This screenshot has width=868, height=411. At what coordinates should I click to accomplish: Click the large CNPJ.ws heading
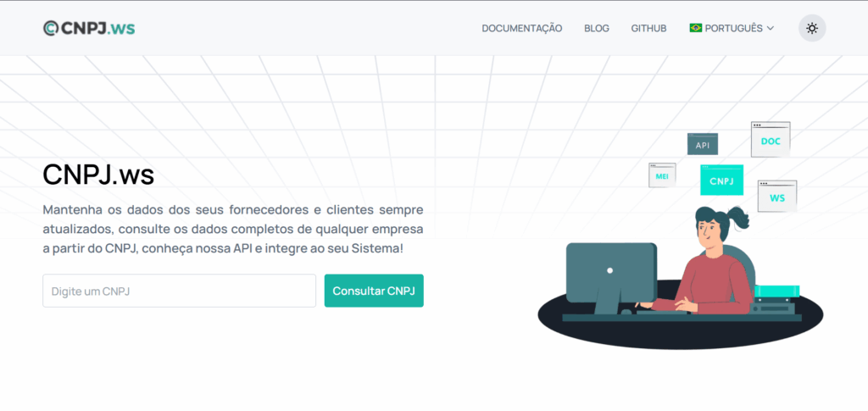98,175
